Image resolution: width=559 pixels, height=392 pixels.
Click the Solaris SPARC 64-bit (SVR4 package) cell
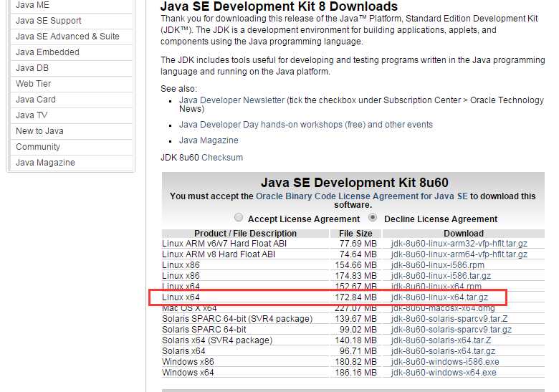click(237, 319)
